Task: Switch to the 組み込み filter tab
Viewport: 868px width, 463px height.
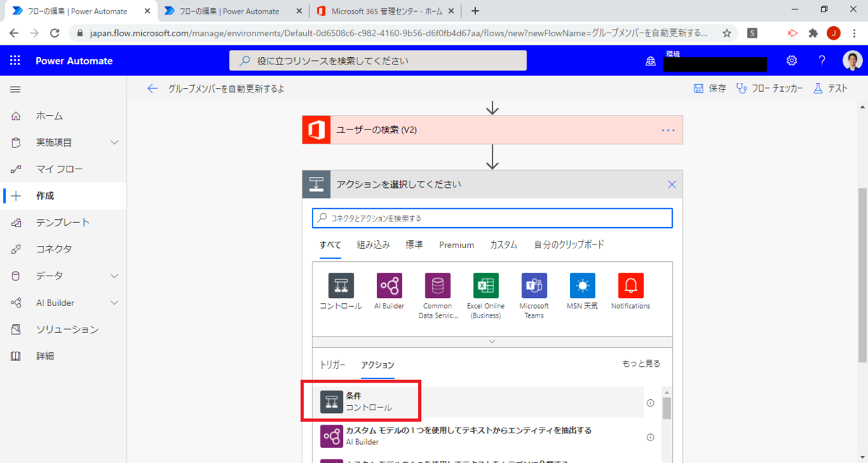Action: click(x=373, y=245)
